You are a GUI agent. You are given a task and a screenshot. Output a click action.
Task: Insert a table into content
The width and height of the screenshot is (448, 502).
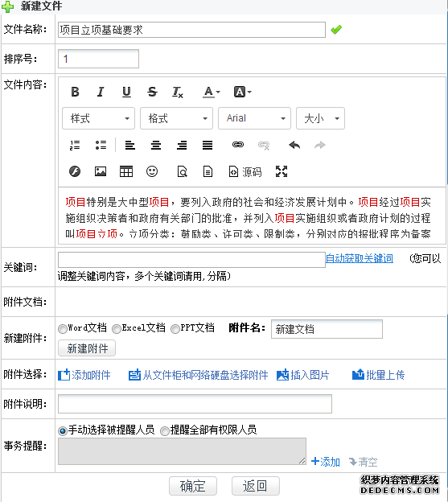click(x=126, y=171)
